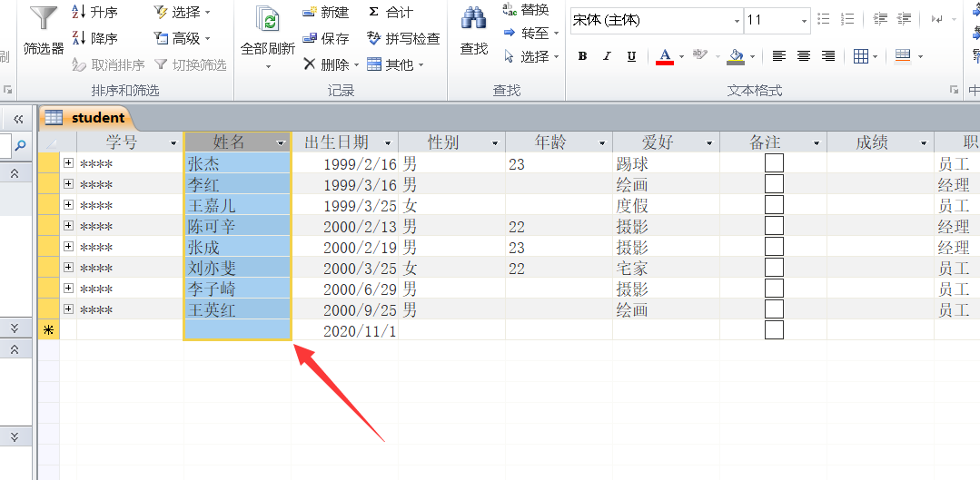Center-align text in the ribbon
The height and width of the screenshot is (480, 980).
[803, 56]
